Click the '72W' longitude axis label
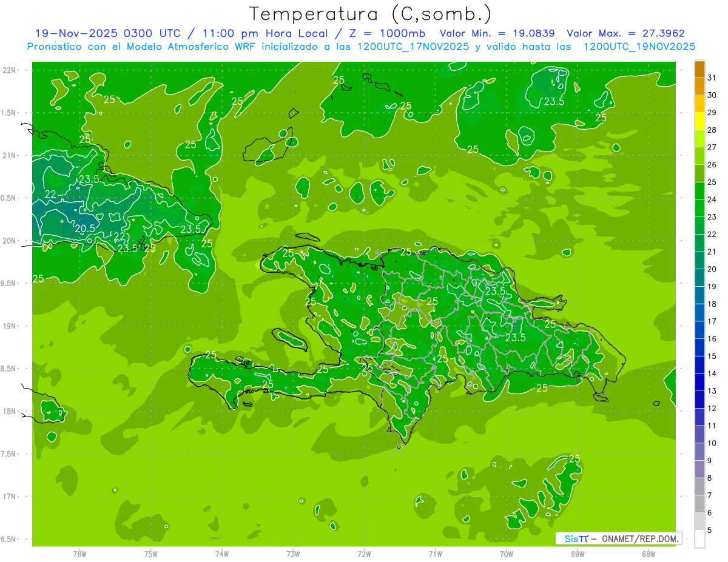The height and width of the screenshot is (562, 728). (x=365, y=554)
